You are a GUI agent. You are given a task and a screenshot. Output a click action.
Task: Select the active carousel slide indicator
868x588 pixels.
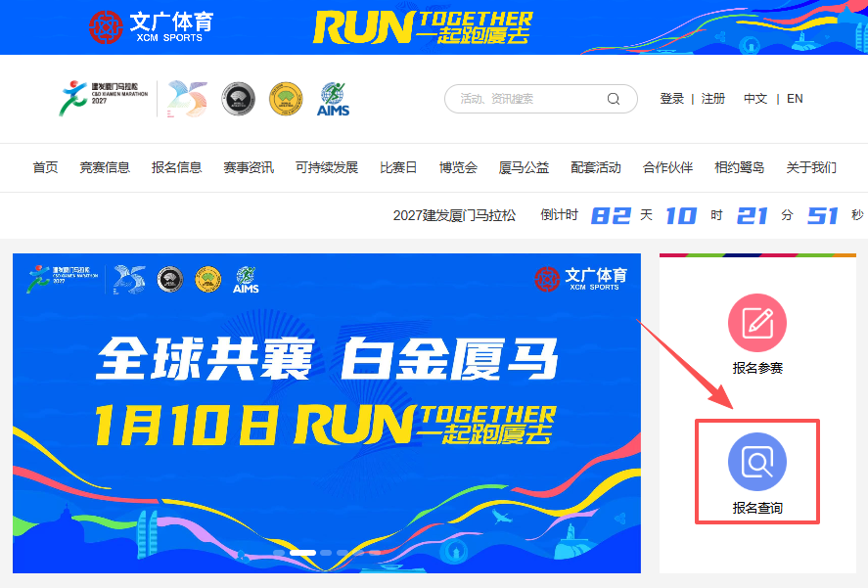click(x=302, y=553)
